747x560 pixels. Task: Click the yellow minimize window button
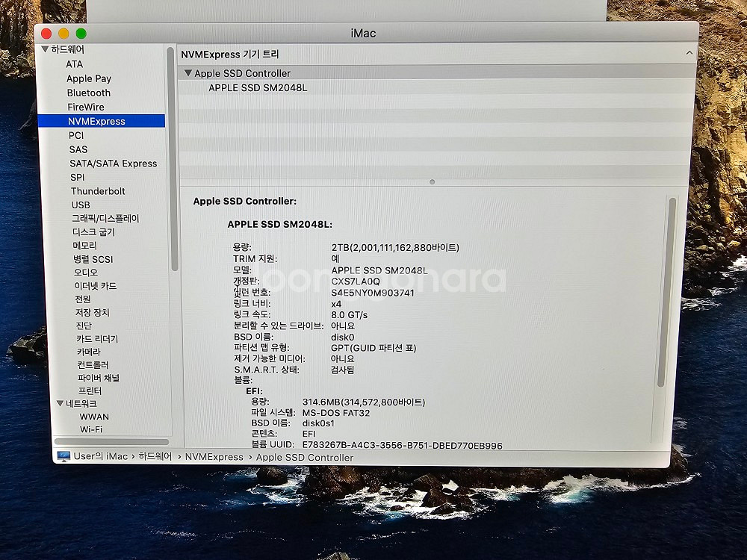63,34
